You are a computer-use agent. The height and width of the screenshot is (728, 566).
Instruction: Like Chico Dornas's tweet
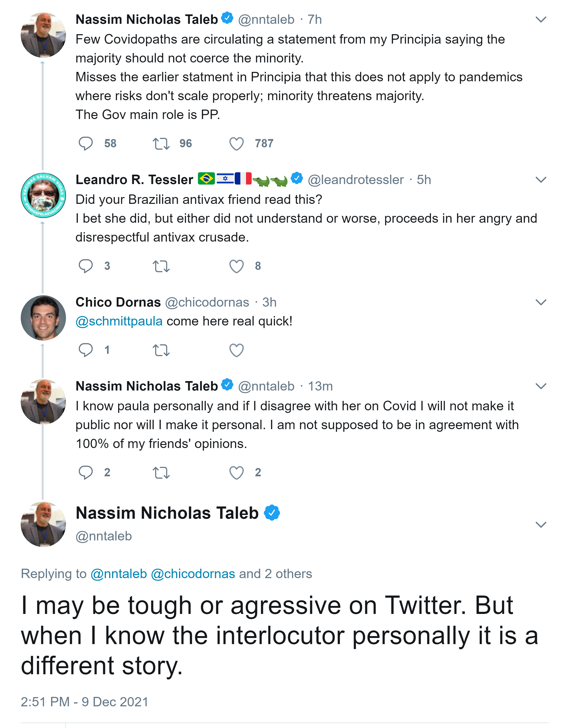click(x=236, y=350)
